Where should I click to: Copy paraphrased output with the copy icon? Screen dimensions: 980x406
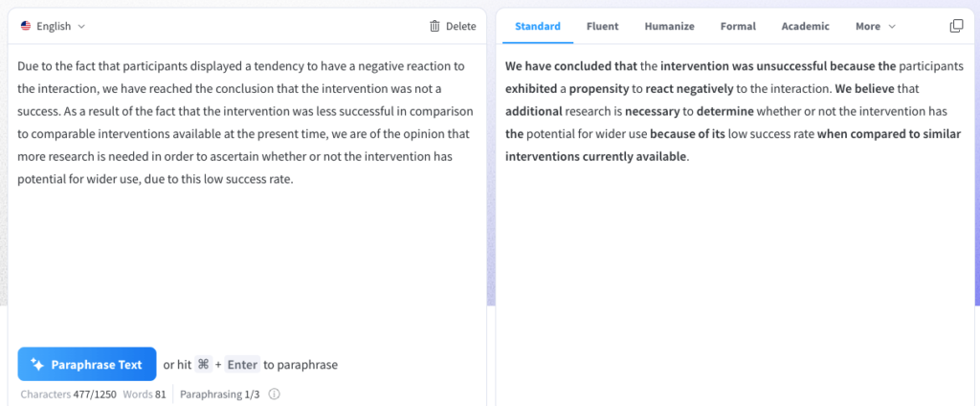tap(955, 27)
